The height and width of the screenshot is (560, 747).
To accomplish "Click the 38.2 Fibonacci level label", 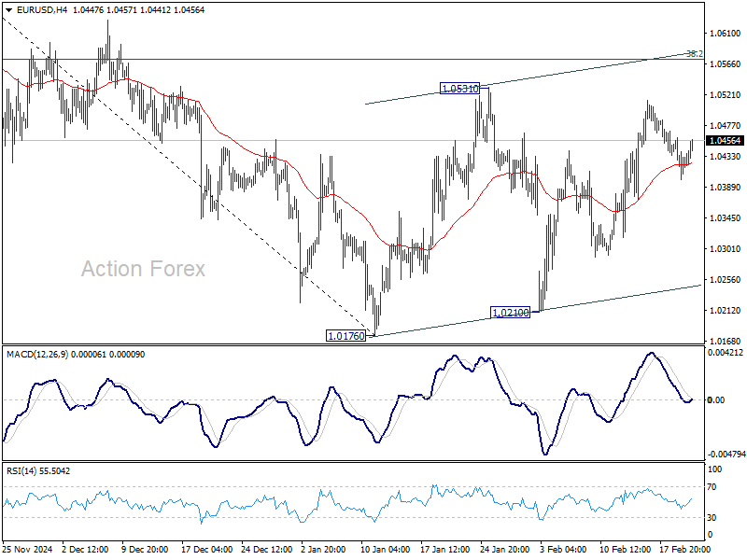I will click(694, 54).
